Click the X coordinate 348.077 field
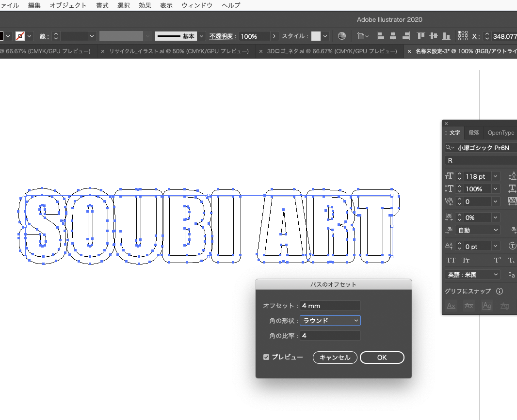The width and height of the screenshot is (517, 420). tap(504, 36)
